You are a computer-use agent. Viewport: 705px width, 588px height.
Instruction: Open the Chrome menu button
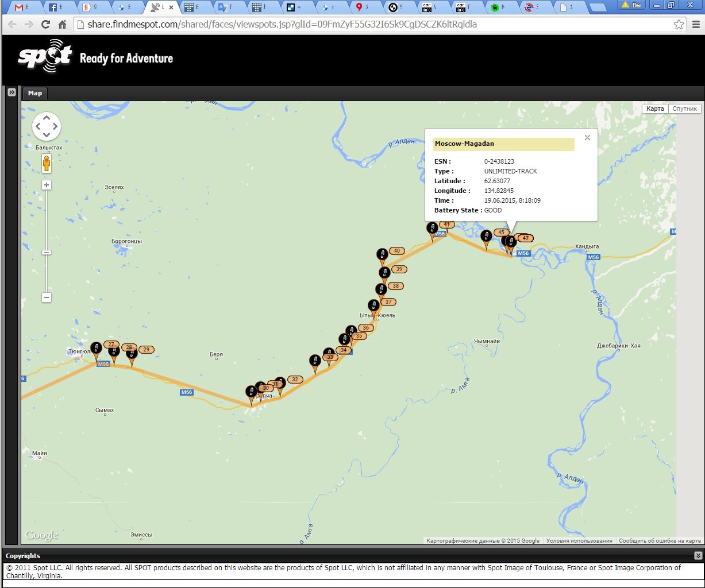coord(696,25)
